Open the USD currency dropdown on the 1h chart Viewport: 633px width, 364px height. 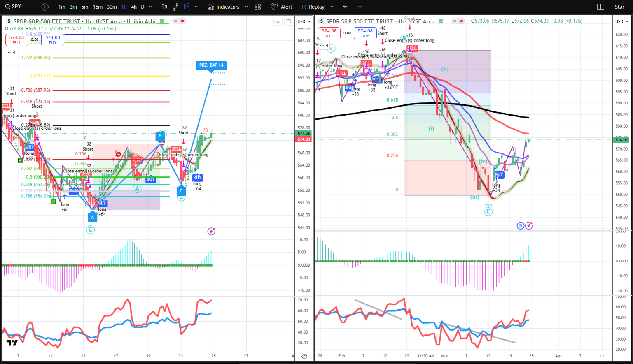[304, 21]
